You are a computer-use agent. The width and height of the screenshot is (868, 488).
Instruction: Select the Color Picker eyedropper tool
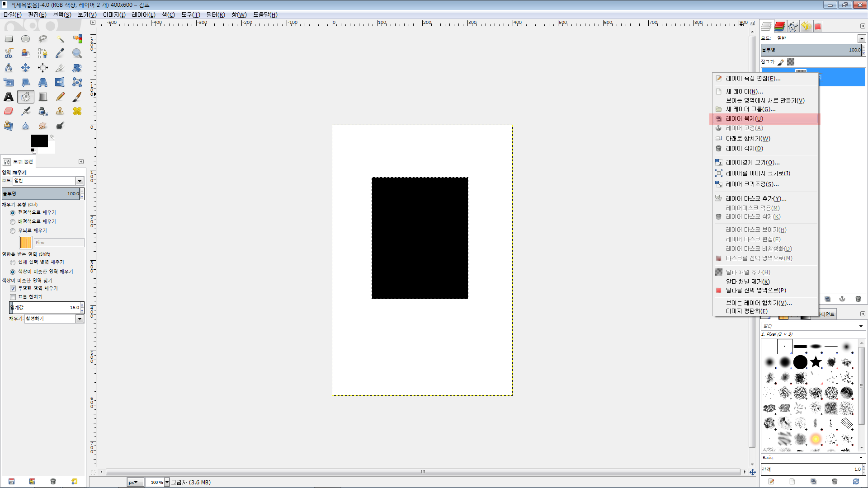[x=60, y=53]
